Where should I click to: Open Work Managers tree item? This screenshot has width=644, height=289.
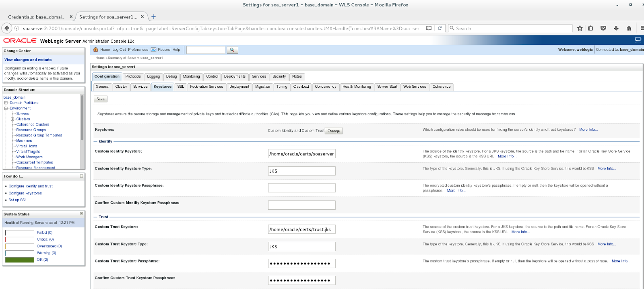29,157
